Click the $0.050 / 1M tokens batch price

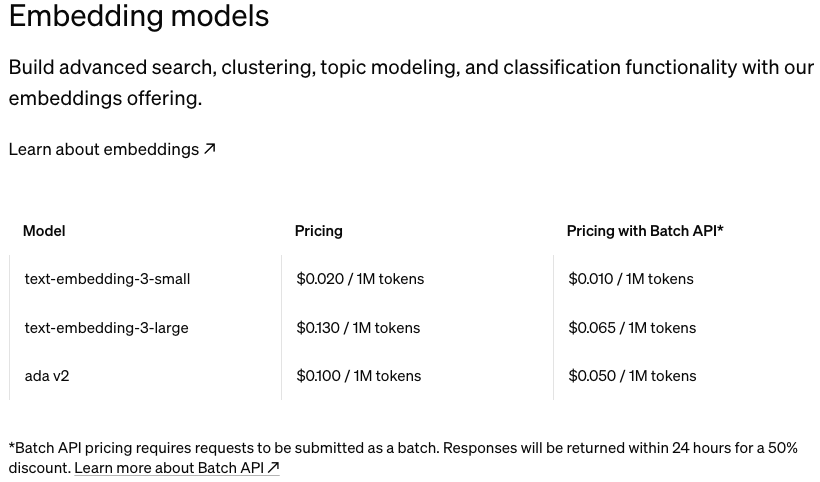click(x=632, y=376)
